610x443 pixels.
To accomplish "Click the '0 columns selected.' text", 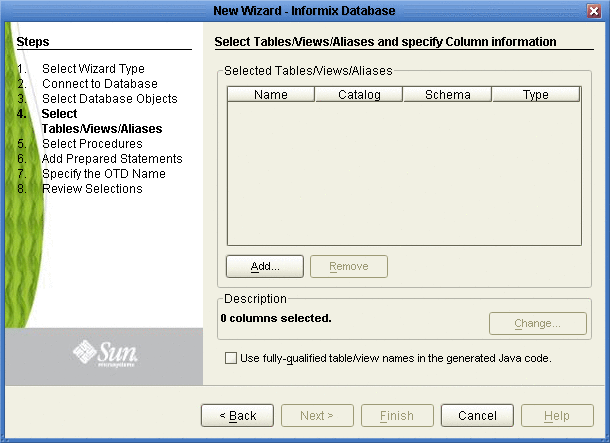I will tap(276, 318).
